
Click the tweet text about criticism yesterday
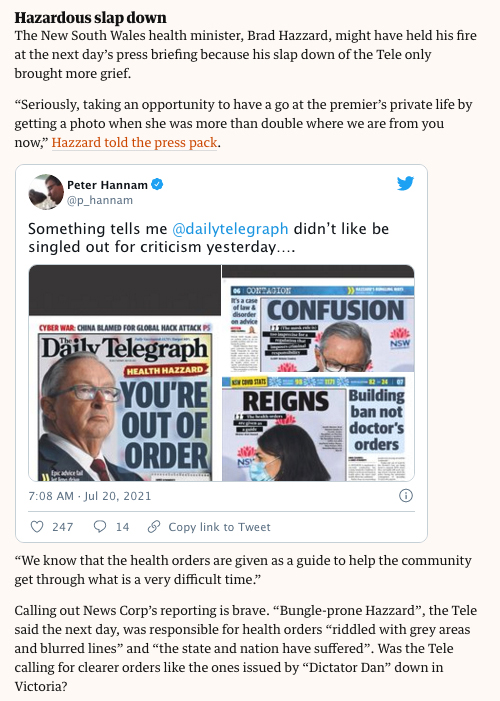(x=208, y=237)
